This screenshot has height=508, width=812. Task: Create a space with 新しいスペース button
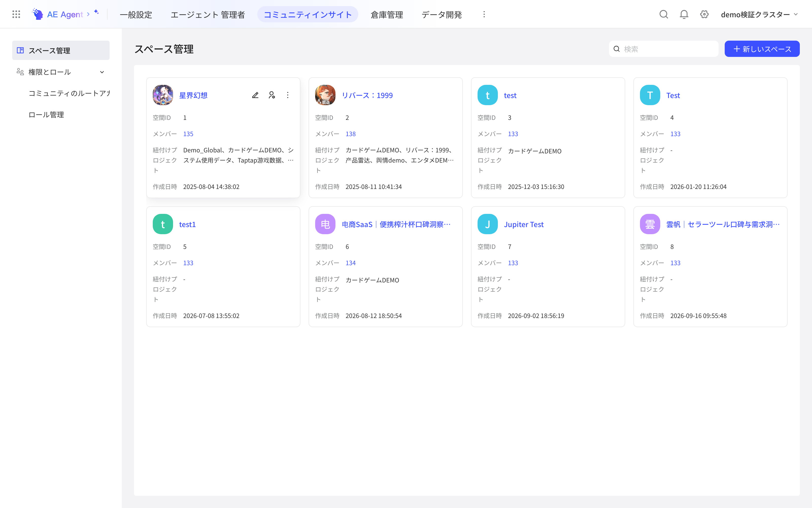(x=762, y=49)
